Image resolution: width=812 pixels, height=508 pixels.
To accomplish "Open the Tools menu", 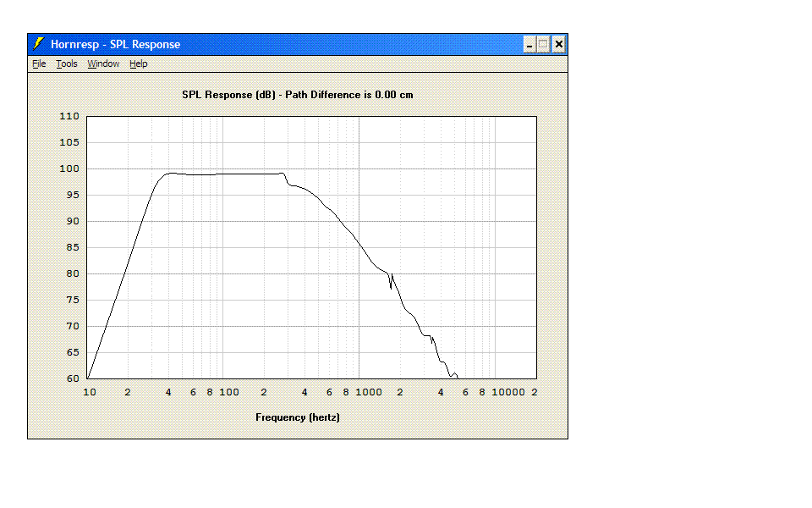I will point(67,63).
